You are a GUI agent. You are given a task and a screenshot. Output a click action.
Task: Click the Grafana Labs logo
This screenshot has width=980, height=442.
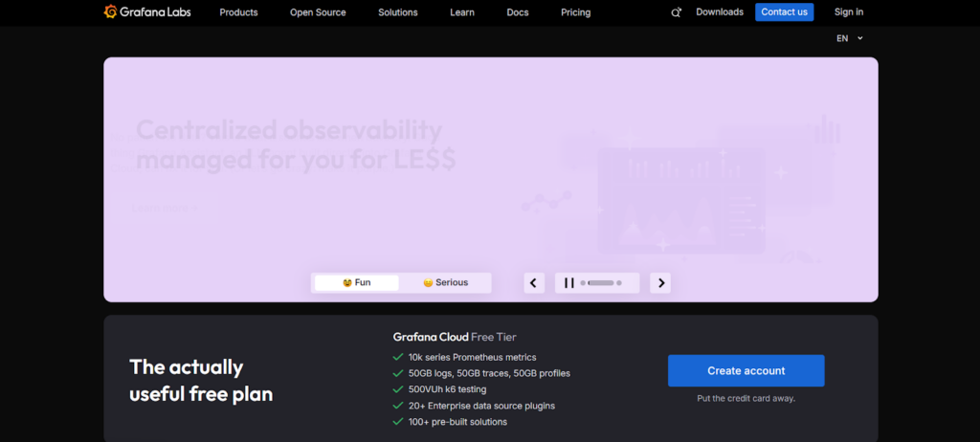coord(148,12)
